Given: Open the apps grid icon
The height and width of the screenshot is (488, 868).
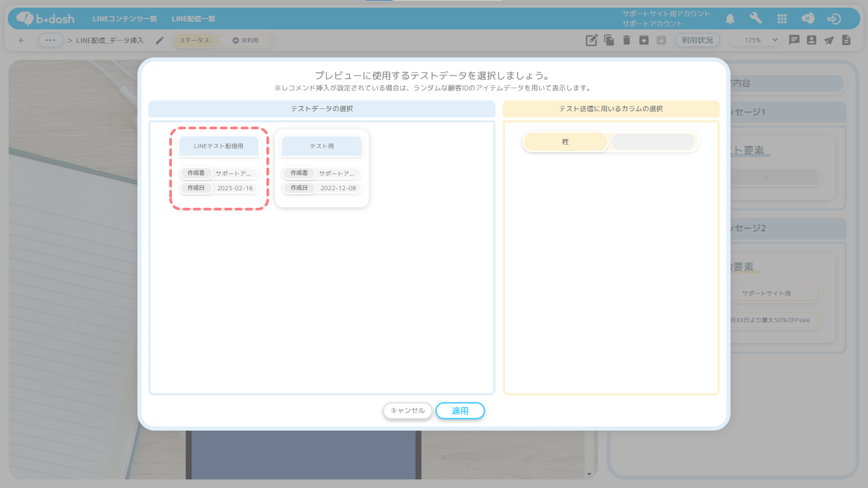Looking at the screenshot, I should 782,19.
